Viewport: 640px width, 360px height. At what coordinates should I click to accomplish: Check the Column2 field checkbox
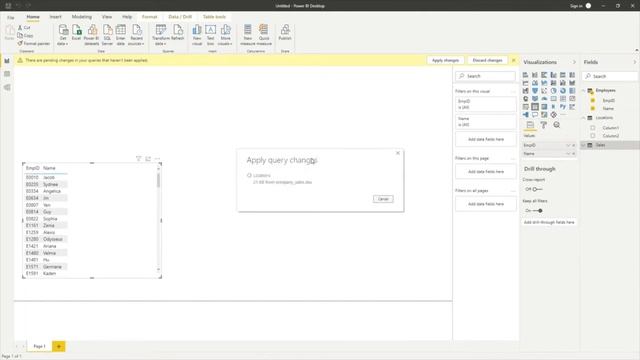[593, 136]
